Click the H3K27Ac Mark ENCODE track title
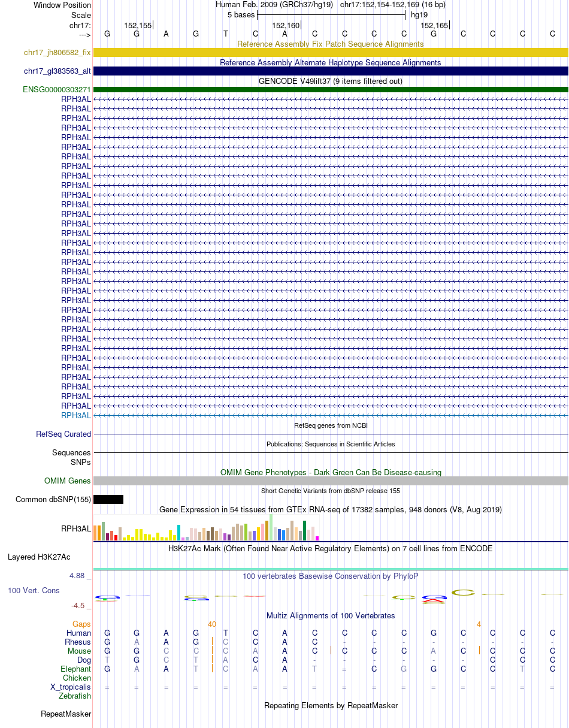Image resolution: width=569 pixels, height=728 pixels. click(331, 548)
